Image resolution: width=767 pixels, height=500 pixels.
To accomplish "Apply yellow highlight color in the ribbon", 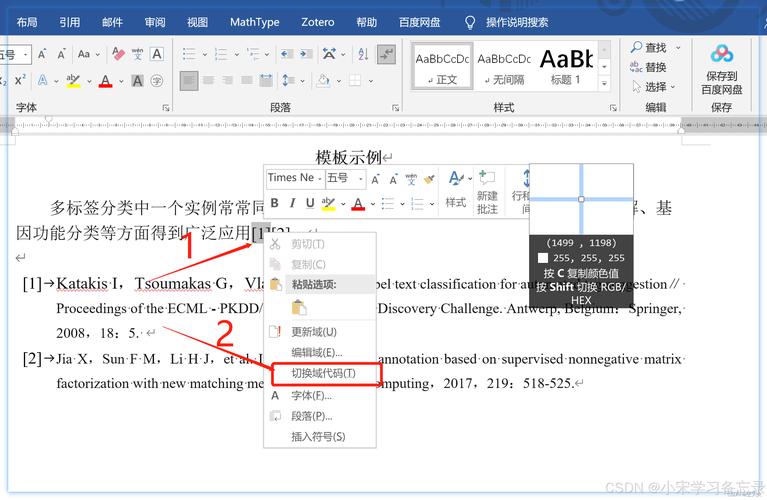I will [x=73, y=80].
